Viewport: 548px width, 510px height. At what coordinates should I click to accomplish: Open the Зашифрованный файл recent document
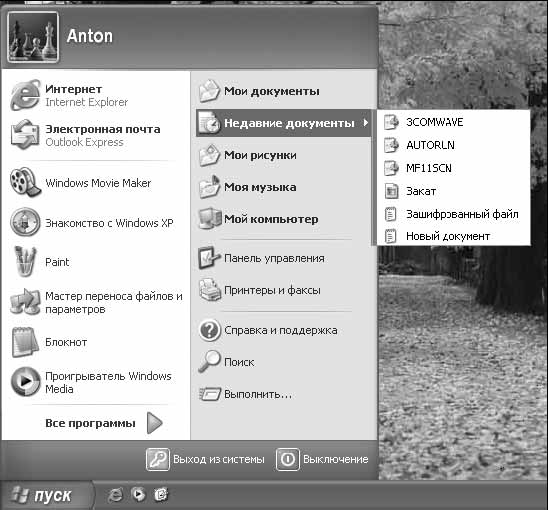[454, 214]
